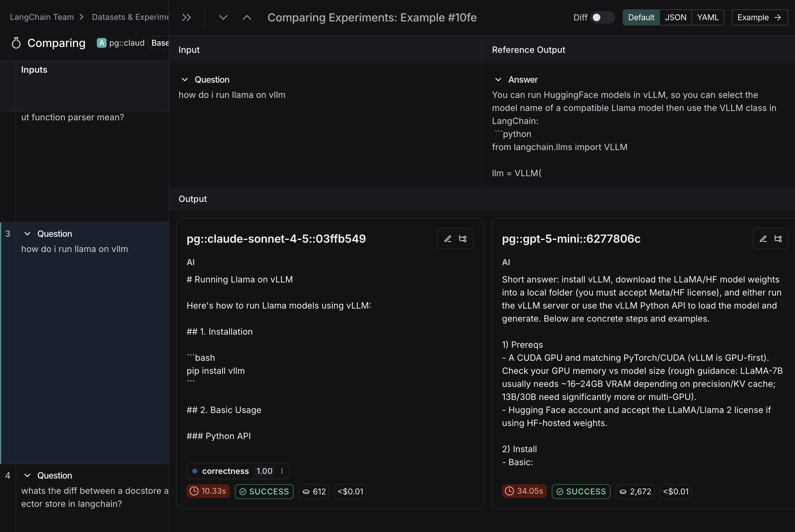Switch to the JSON view tab
This screenshot has width=795, height=532.
point(676,17)
